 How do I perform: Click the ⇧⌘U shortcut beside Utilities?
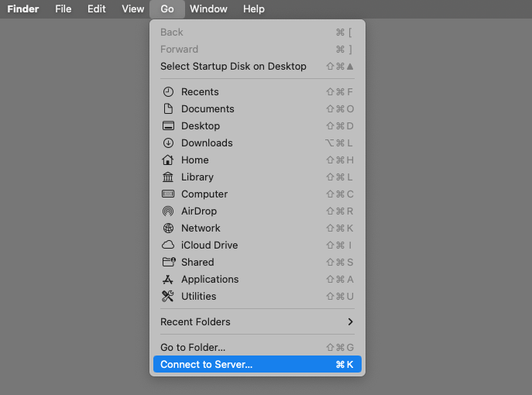click(340, 296)
